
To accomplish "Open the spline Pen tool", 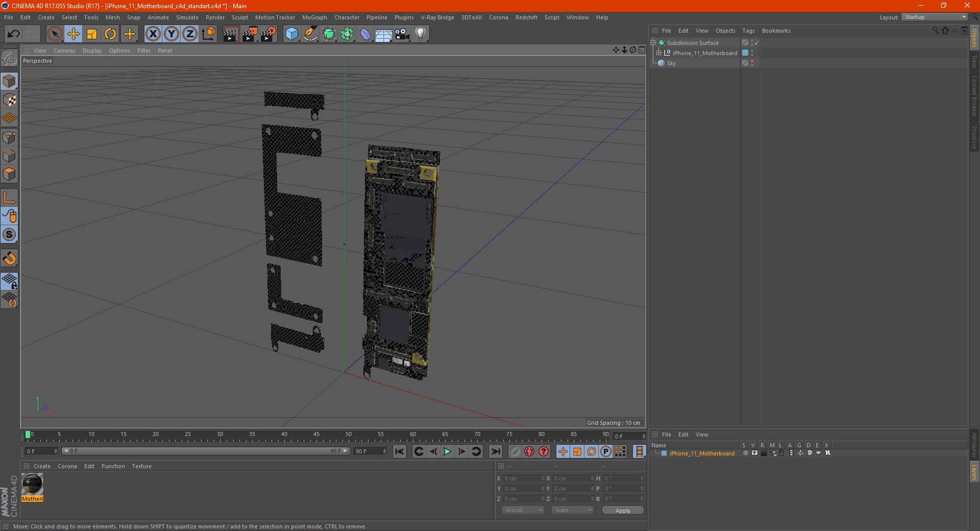I will tap(310, 34).
